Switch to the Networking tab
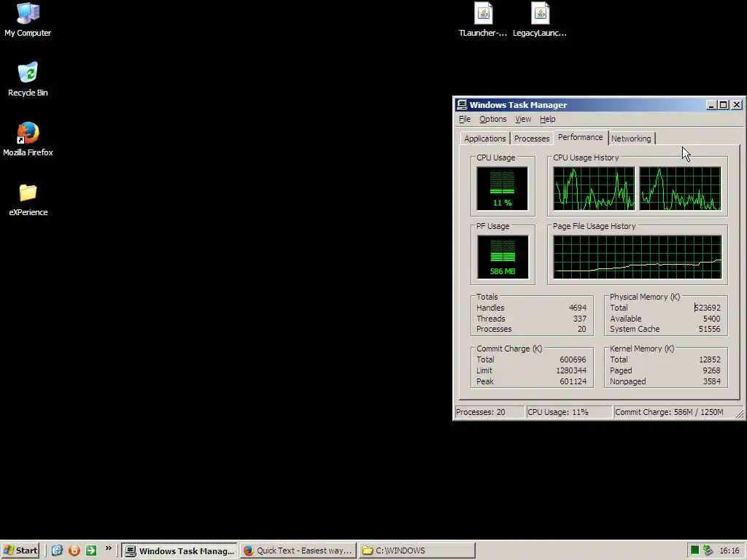Viewport: 747px width, 560px height. tap(631, 139)
